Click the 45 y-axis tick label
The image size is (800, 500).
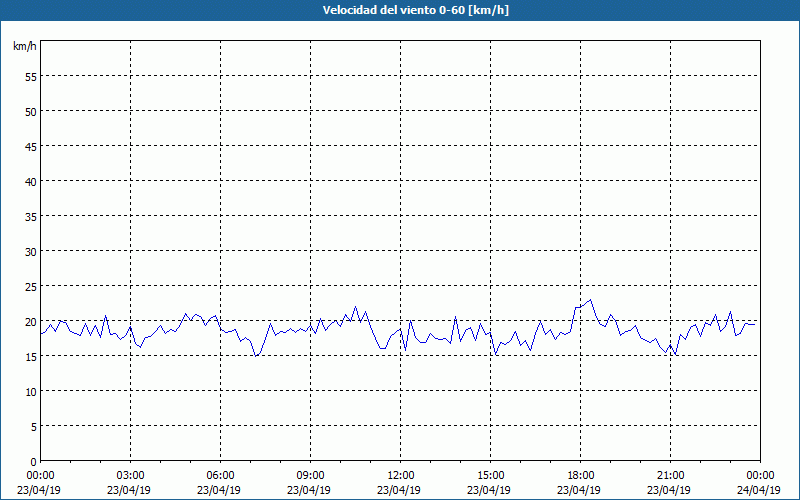coord(30,146)
